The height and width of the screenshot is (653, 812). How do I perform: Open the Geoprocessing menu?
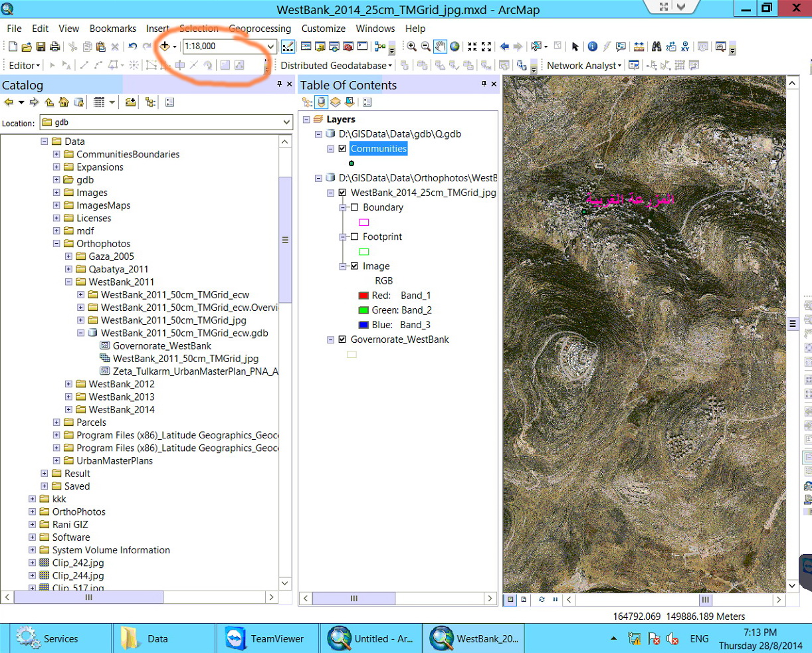(x=260, y=29)
